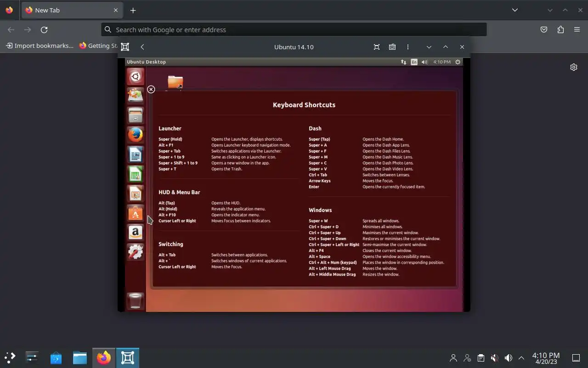Focus the Search with Google address bar

(x=294, y=29)
